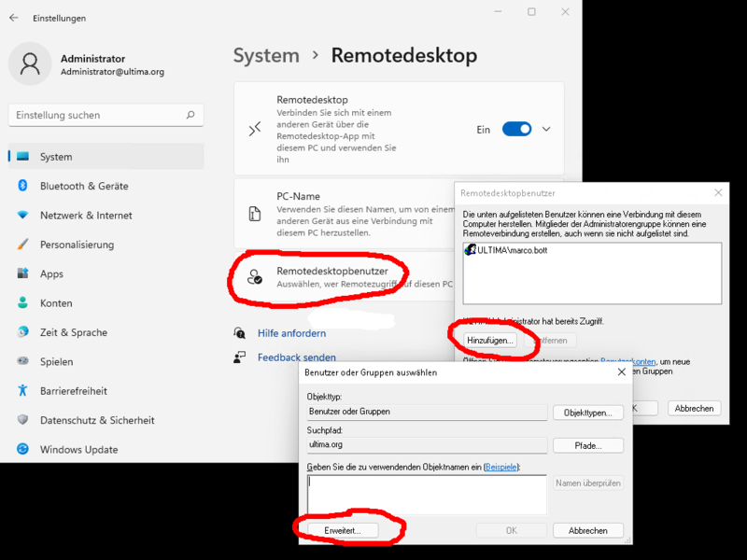Open the Konten settings page

(56, 303)
